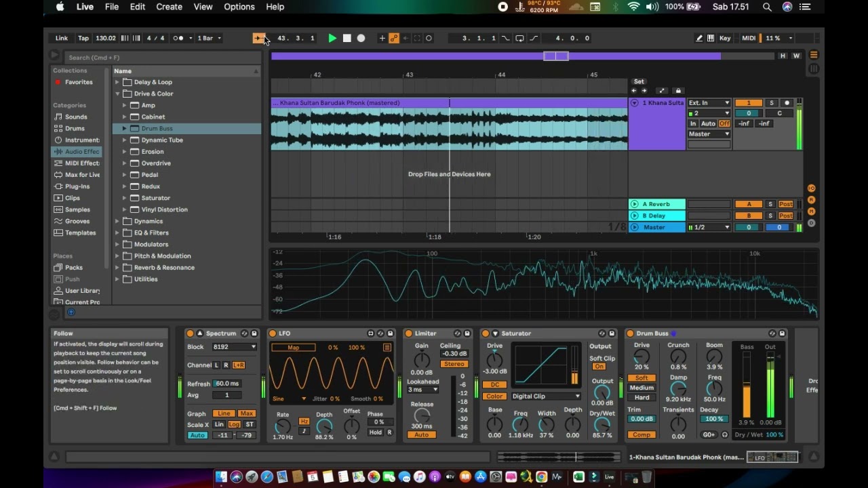Collapse the Drive & Color folder

tap(117, 94)
